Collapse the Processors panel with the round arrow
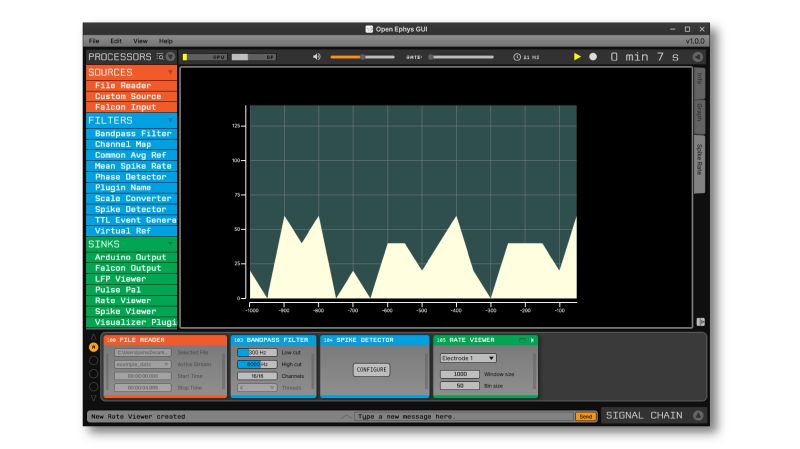The width and height of the screenshot is (800, 449). (x=170, y=57)
